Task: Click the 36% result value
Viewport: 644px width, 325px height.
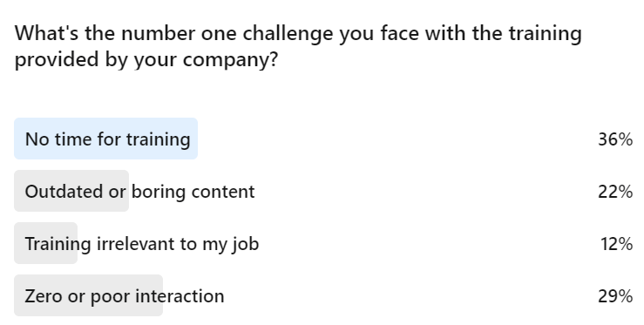Action: (x=615, y=139)
